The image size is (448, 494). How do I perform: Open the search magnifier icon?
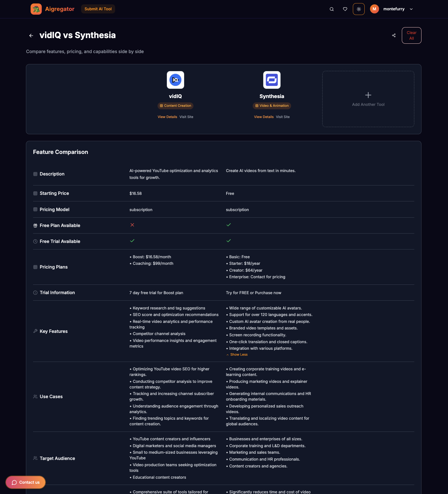coord(332,9)
